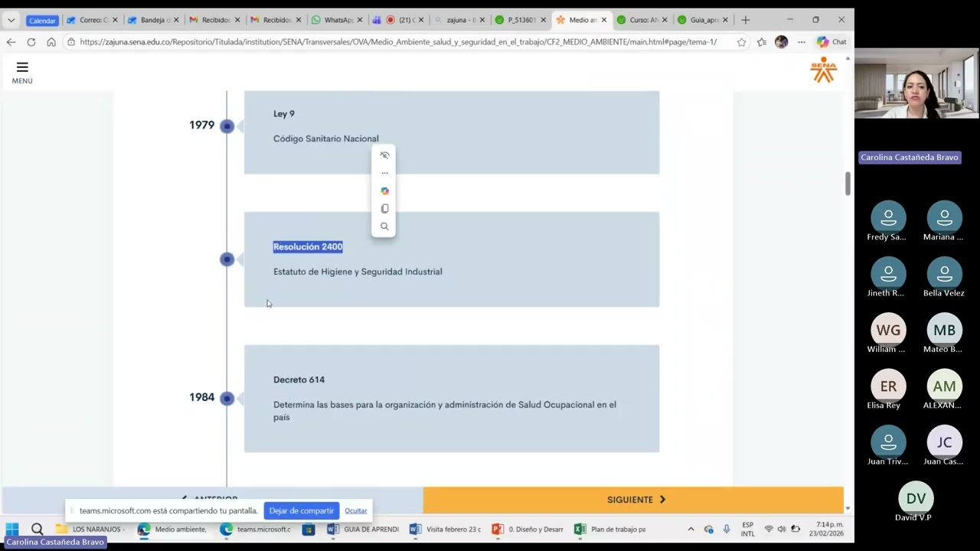Open the favorites list icon
Viewport: 980px width, 551px height.
click(761, 42)
